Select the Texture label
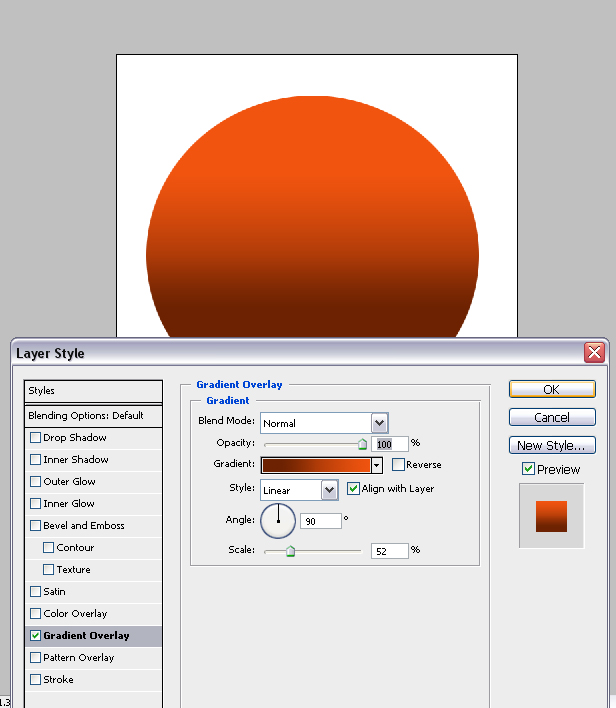The width and height of the screenshot is (616, 708). click(x=73, y=569)
